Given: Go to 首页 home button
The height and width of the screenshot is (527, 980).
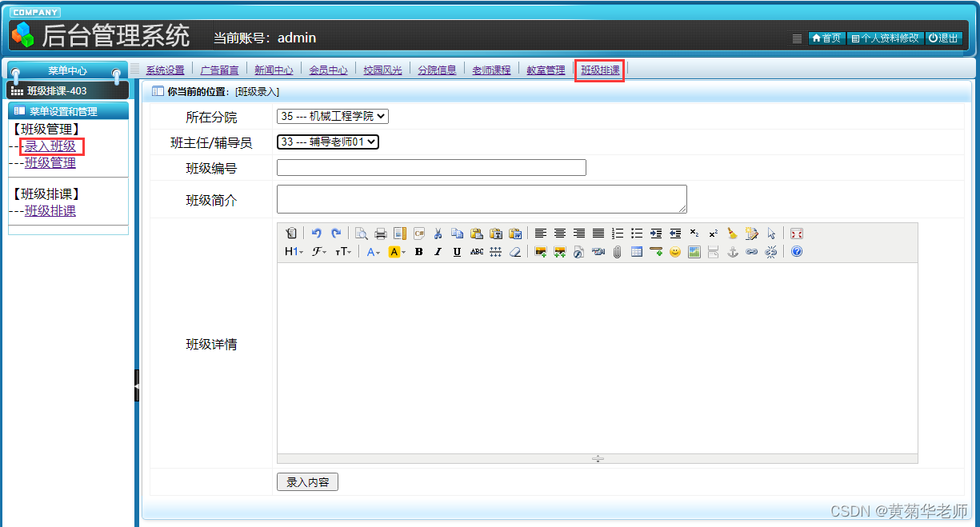Looking at the screenshot, I should tap(826, 38).
